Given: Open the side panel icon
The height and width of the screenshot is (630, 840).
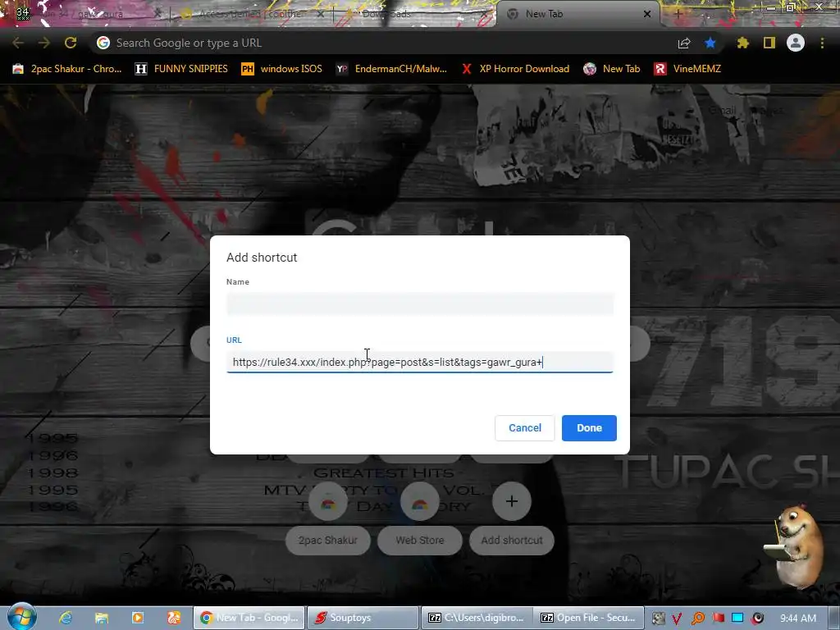Looking at the screenshot, I should pos(769,43).
